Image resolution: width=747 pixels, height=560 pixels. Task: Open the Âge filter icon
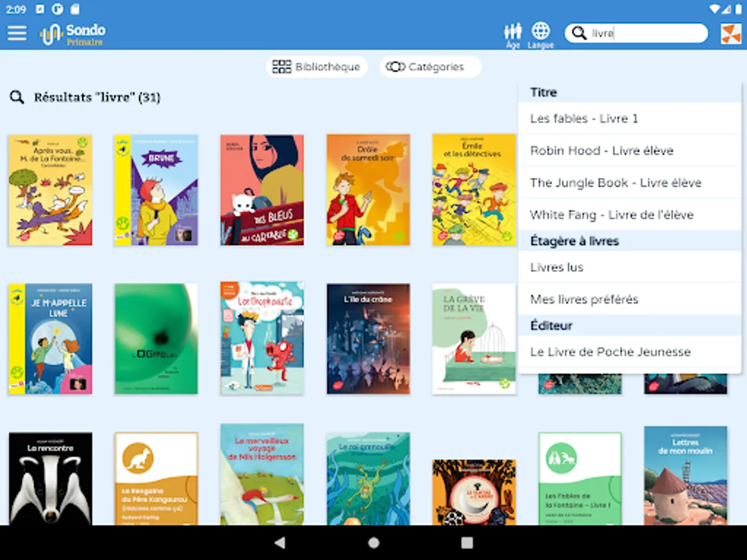tap(513, 35)
